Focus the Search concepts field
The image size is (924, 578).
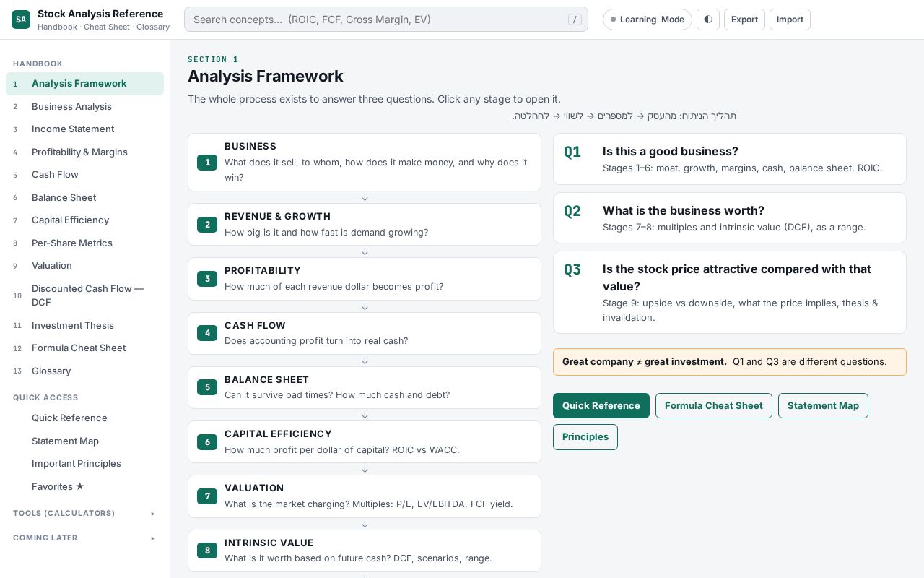point(386,20)
